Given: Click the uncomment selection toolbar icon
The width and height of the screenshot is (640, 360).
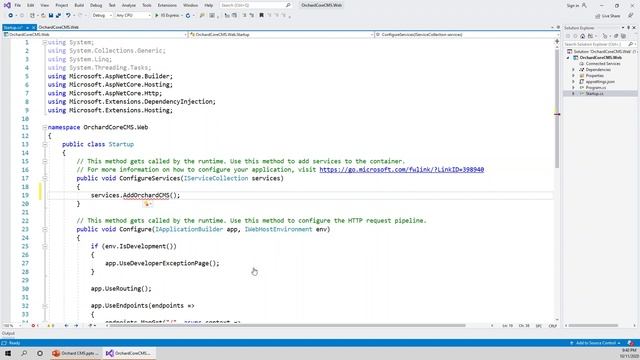Looking at the screenshot, I should point(251,16).
